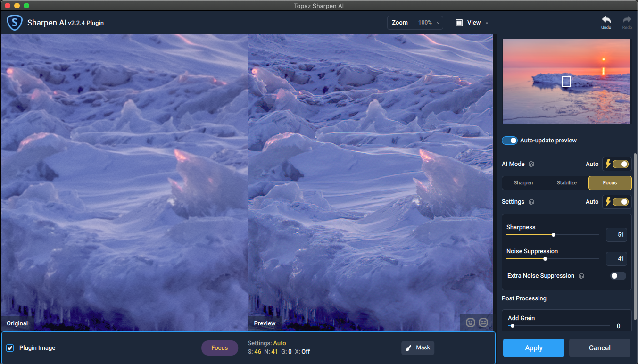
Task: Click the Redo arrow icon
Action: click(627, 19)
